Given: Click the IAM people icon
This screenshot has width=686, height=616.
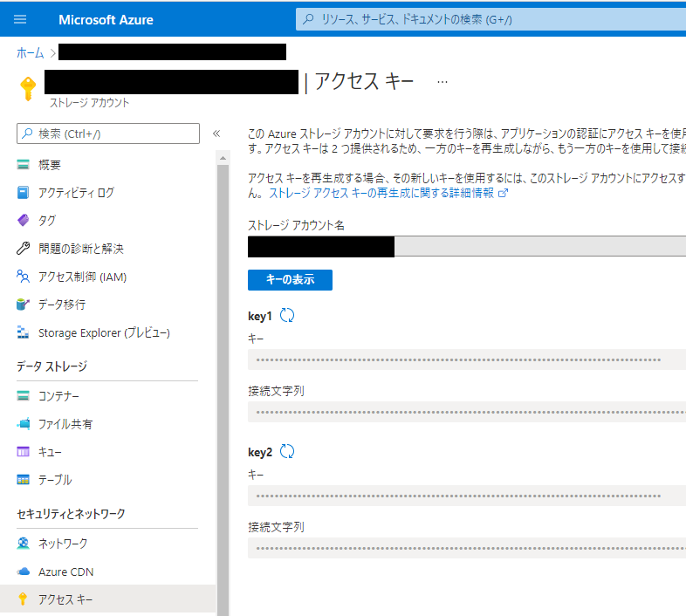Looking at the screenshot, I should point(23,277).
